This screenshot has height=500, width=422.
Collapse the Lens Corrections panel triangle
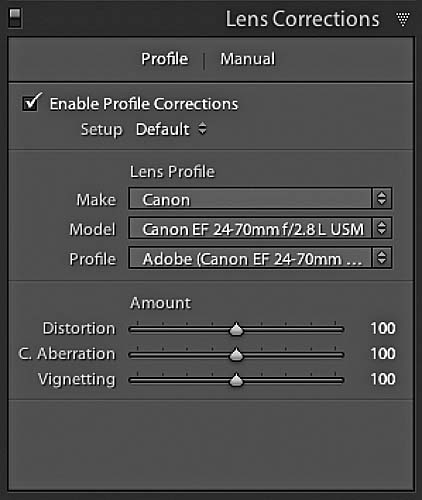[x=403, y=19]
